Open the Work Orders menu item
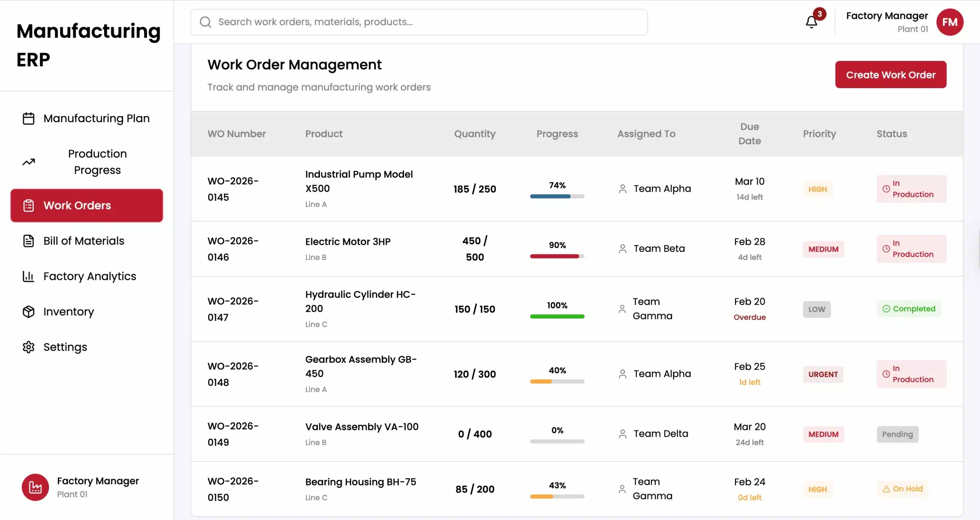 pos(87,205)
